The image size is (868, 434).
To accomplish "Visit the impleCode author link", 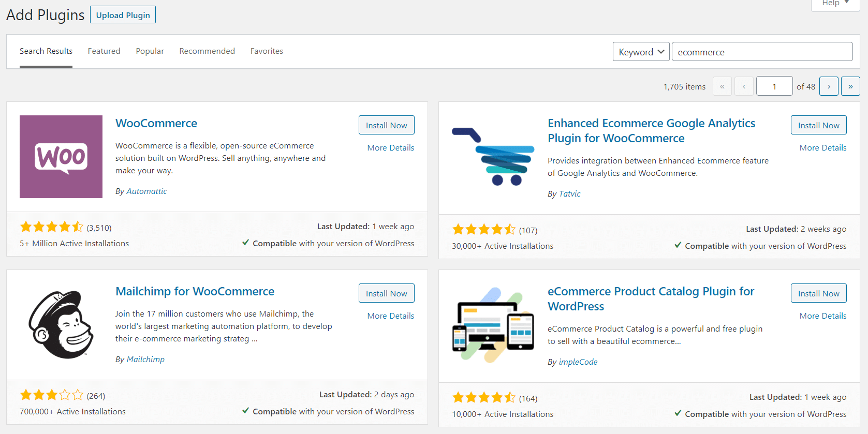I will click(x=578, y=362).
